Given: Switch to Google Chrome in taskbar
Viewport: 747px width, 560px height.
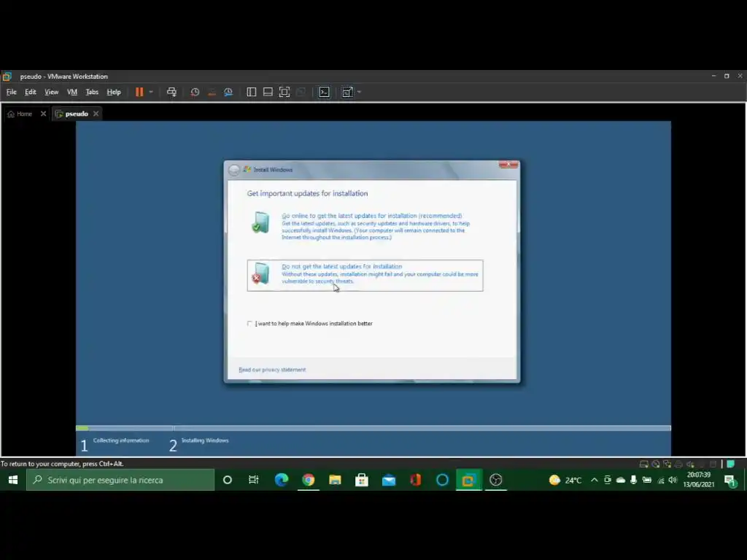Looking at the screenshot, I should (x=309, y=480).
